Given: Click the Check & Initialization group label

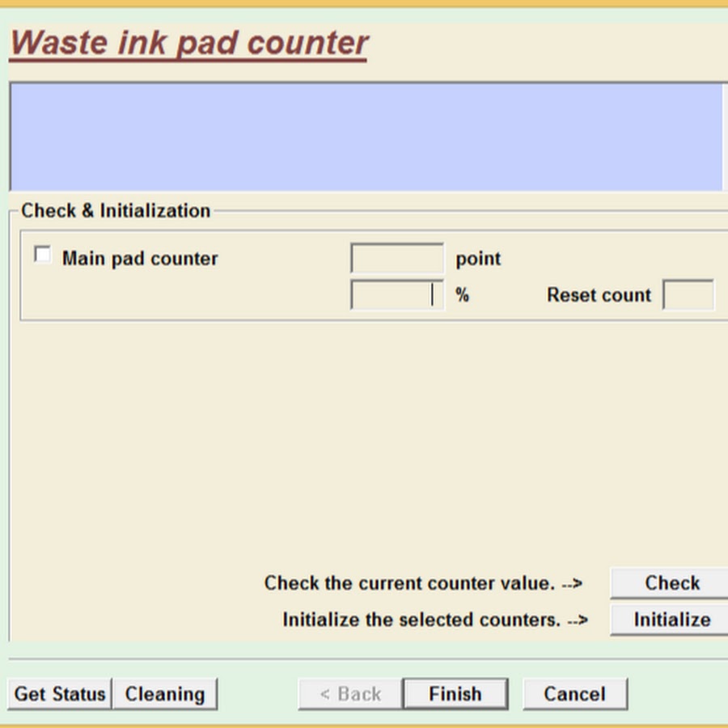Looking at the screenshot, I should coord(116,211).
